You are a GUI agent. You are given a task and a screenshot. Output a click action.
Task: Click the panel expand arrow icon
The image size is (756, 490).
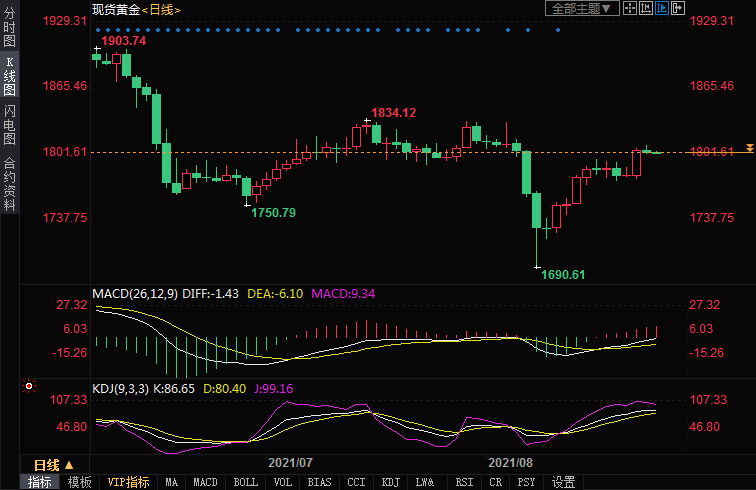tap(679, 8)
